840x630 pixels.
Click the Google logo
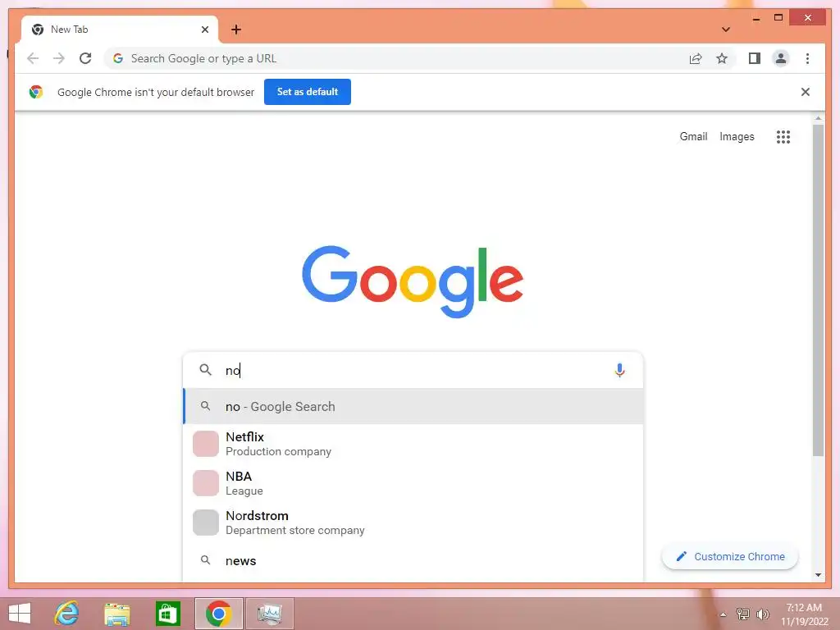[x=413, y=282]
